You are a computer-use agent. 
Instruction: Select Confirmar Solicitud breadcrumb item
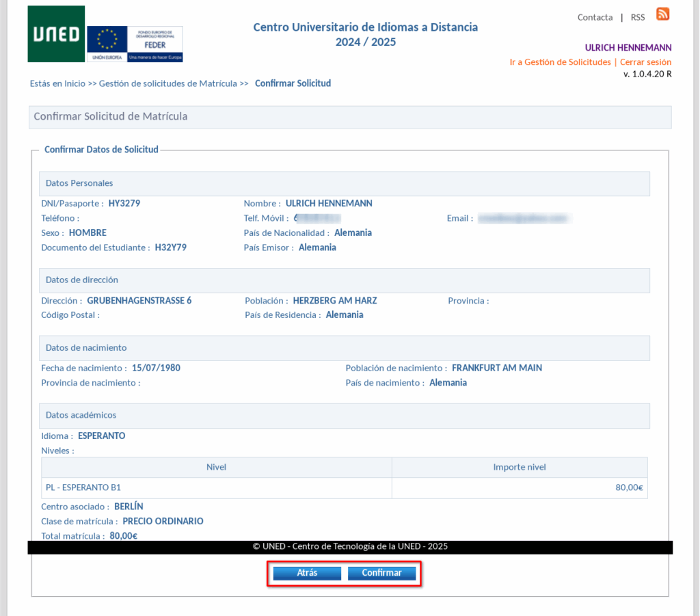(x=293, y=83)
